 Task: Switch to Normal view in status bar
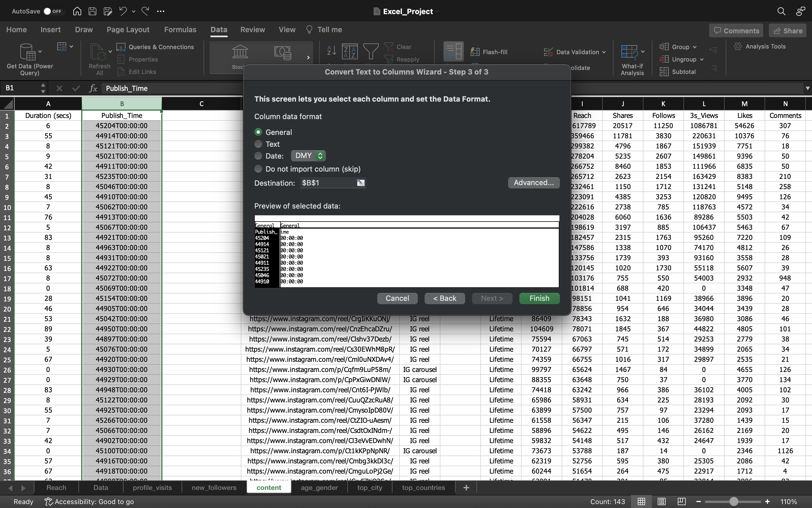tap(641, 501)
